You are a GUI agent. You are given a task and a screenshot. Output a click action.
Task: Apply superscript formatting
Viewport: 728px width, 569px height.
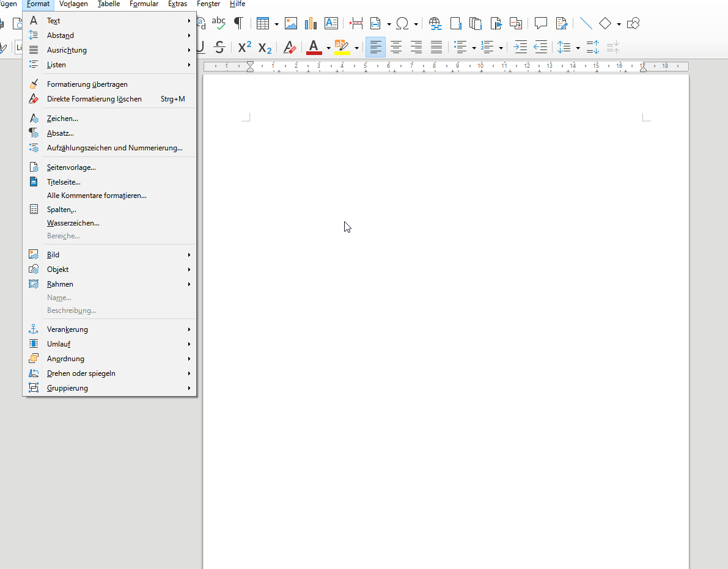click(244, 47)
